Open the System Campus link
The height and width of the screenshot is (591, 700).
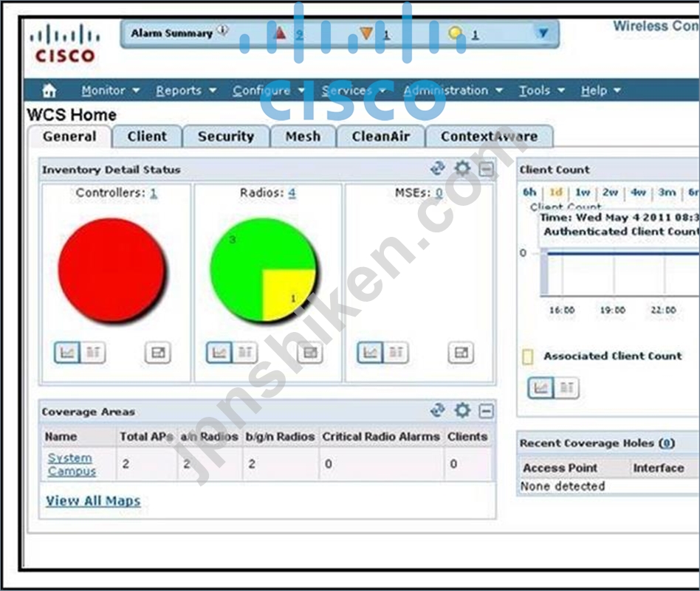tap(72, 464)
